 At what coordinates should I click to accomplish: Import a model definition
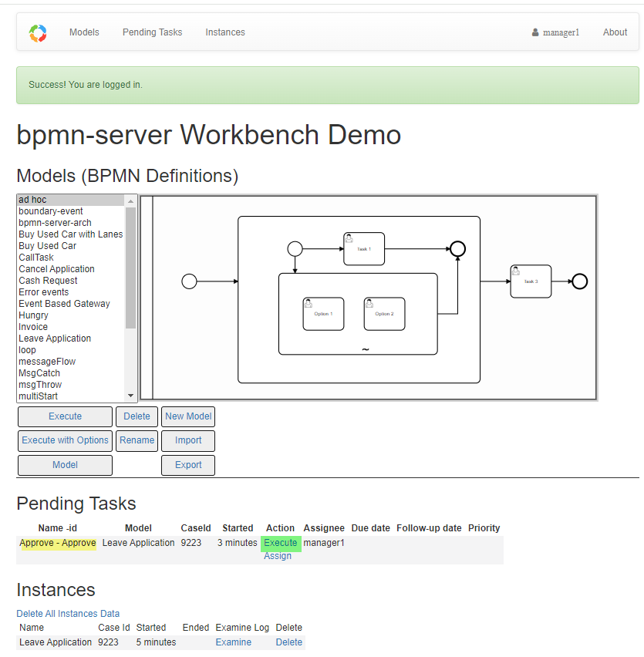coord(187,440)
